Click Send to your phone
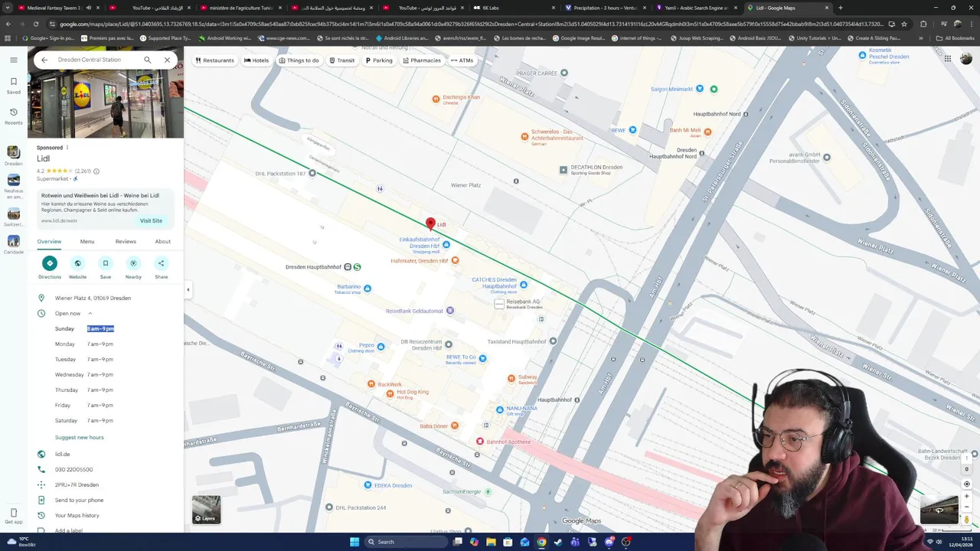This screenshot has width=980, height=551. [x=79, y=500]
